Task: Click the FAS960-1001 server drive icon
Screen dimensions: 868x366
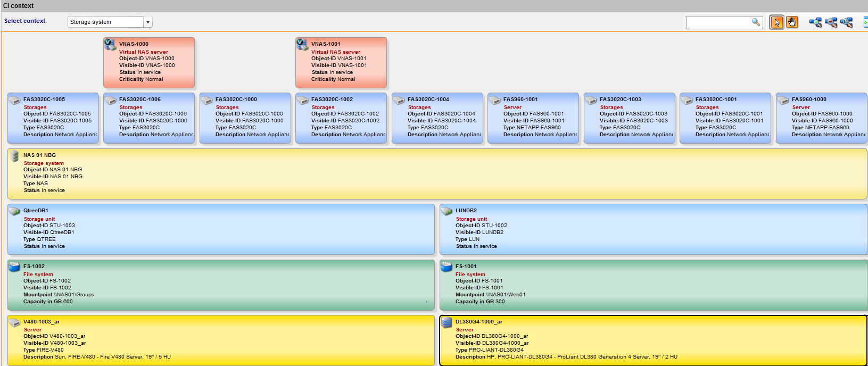Action: 495,101
